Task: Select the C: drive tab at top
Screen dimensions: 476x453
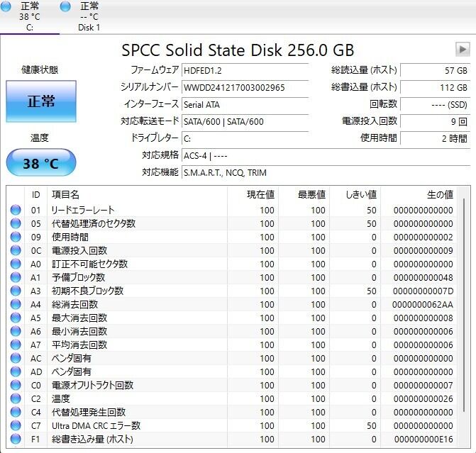Action: pos(30,17)
